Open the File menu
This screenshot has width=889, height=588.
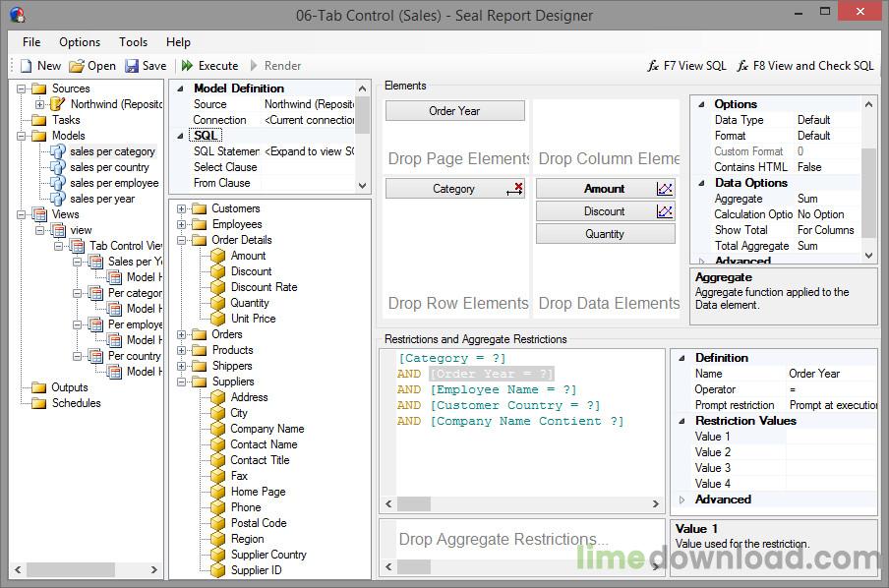click(31, 42)
